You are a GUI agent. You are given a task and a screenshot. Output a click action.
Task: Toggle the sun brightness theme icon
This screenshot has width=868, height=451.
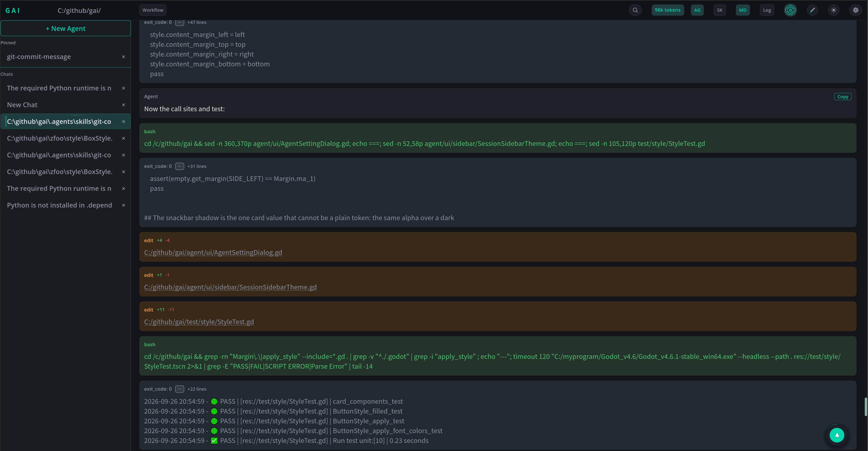834,10
